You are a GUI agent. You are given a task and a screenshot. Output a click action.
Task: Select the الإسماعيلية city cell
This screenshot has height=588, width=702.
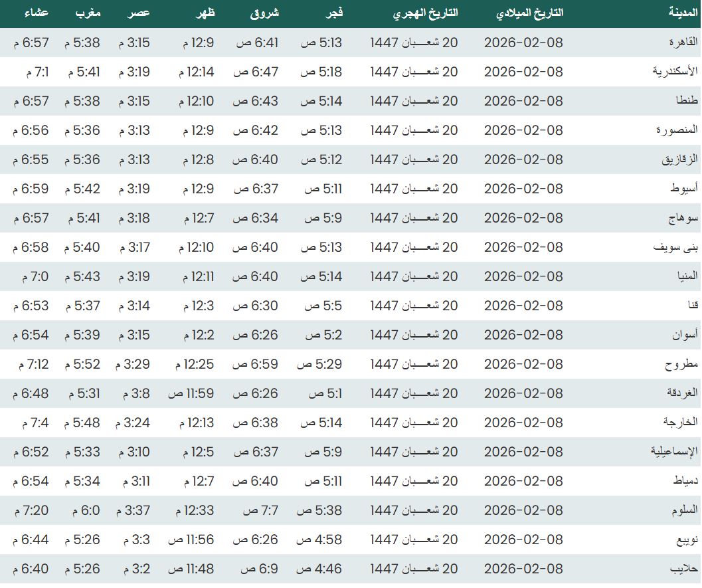[x=674, y=451]
